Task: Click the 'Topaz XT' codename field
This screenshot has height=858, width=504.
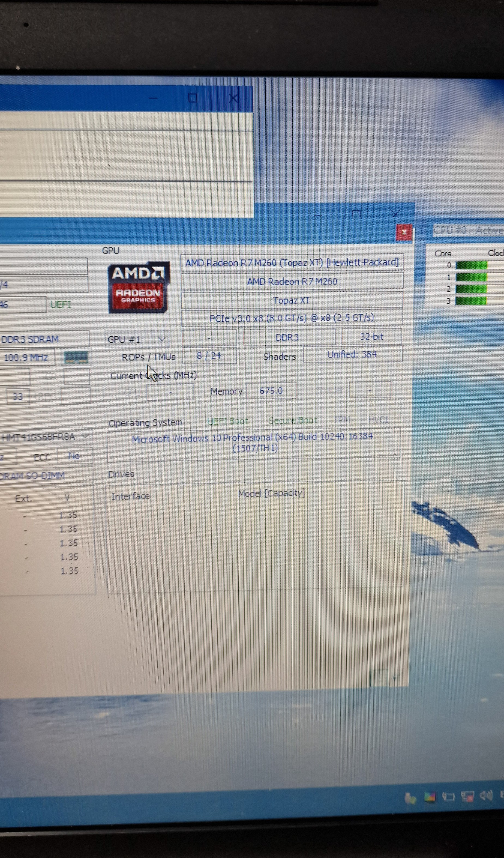Action: point(292,300)
